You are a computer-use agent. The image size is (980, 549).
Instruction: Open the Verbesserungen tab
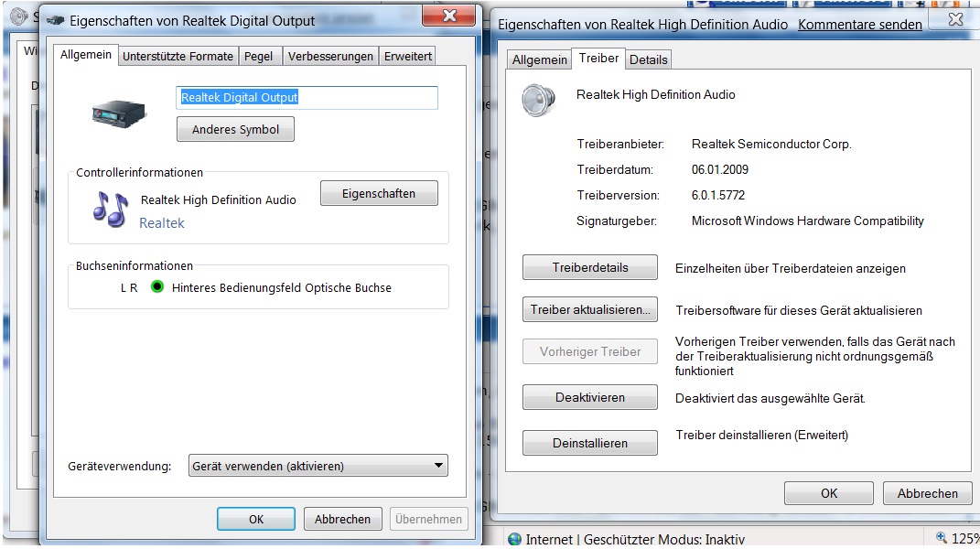point(330,57)
